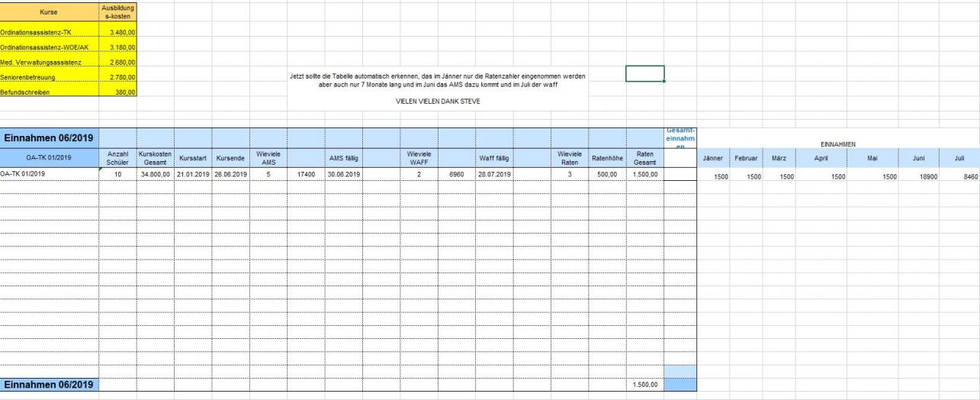980x400 pixels.
Task: Click the Kursstart date 21.01.2019
Action: [194, 174]
